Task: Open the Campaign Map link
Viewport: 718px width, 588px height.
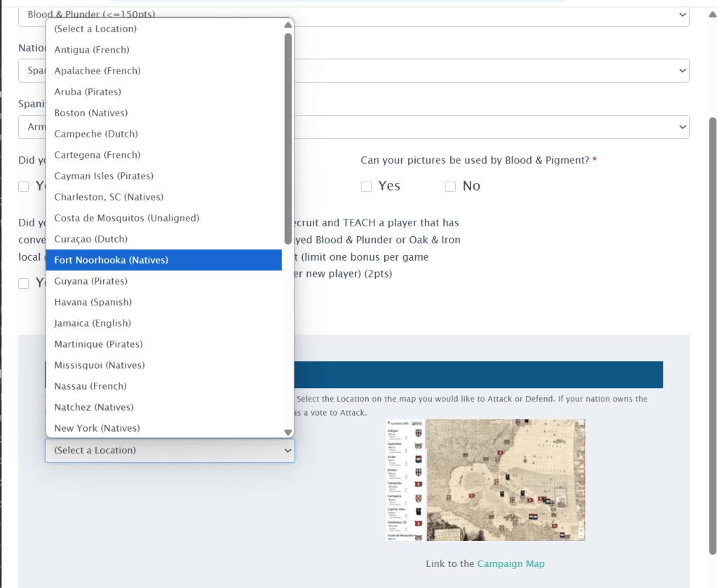Action: (510, 563)
